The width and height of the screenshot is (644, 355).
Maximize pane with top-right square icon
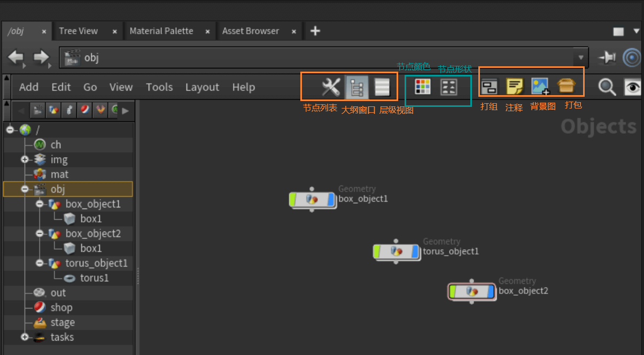tap(618, 32)
